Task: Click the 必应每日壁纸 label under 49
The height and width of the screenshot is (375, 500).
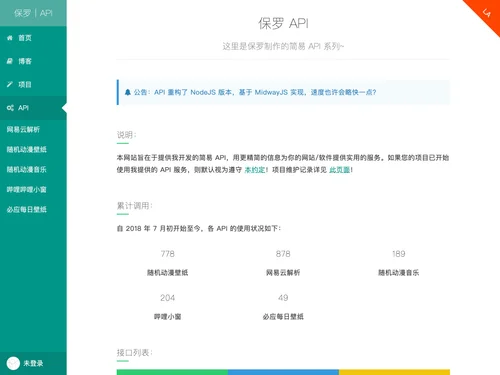Action: [283, 317]
